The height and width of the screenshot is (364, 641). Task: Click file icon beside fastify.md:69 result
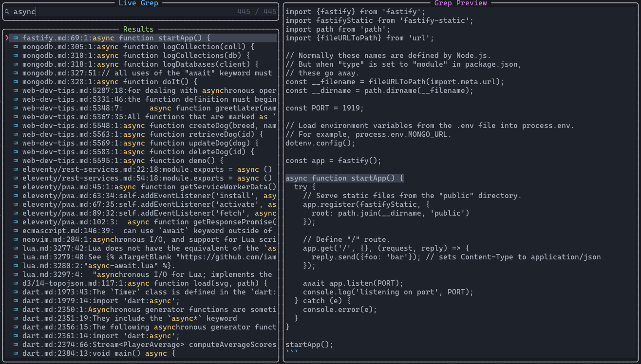click(x=16, y=38)
